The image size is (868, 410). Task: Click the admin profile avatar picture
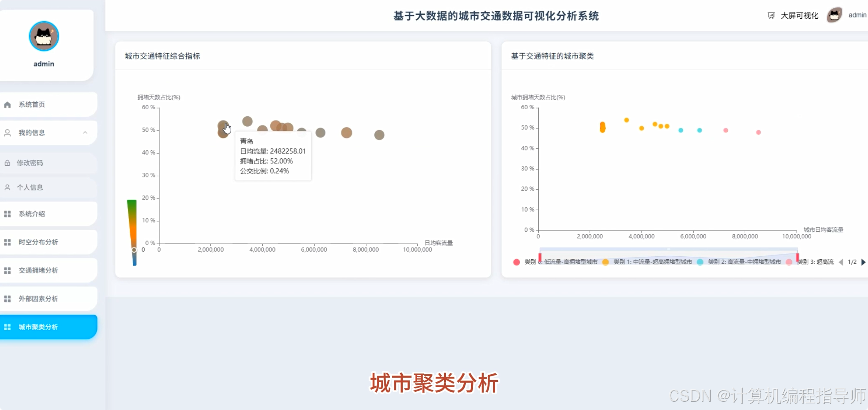tap(834, 15)
